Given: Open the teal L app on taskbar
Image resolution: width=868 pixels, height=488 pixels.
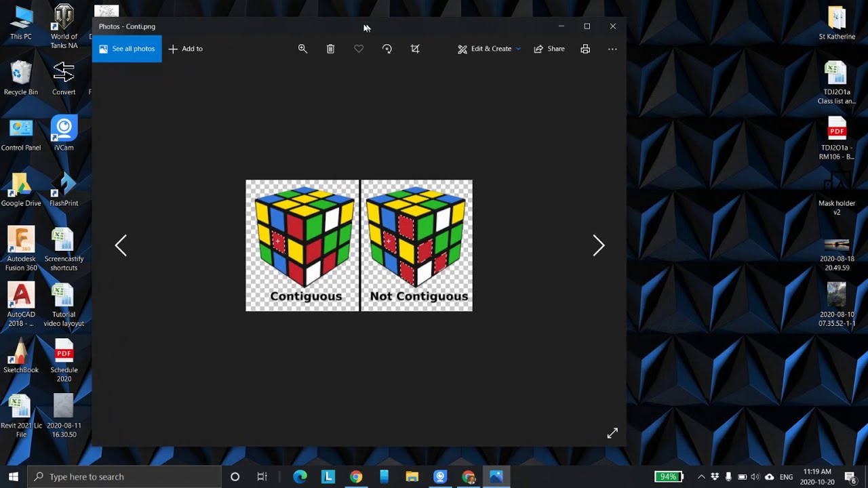Looking at the screenshot, I should click(328, 476).
